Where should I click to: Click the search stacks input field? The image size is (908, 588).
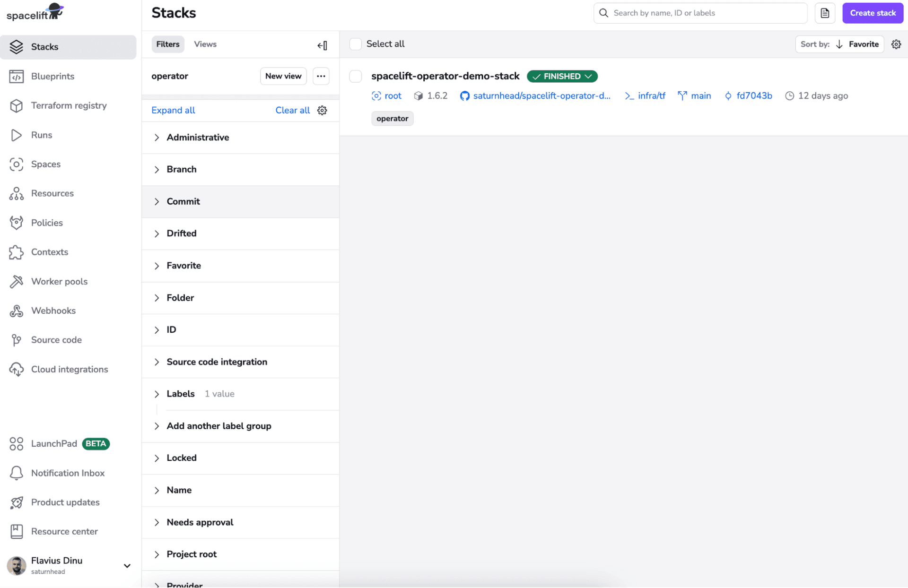click(x=699, y=13)
